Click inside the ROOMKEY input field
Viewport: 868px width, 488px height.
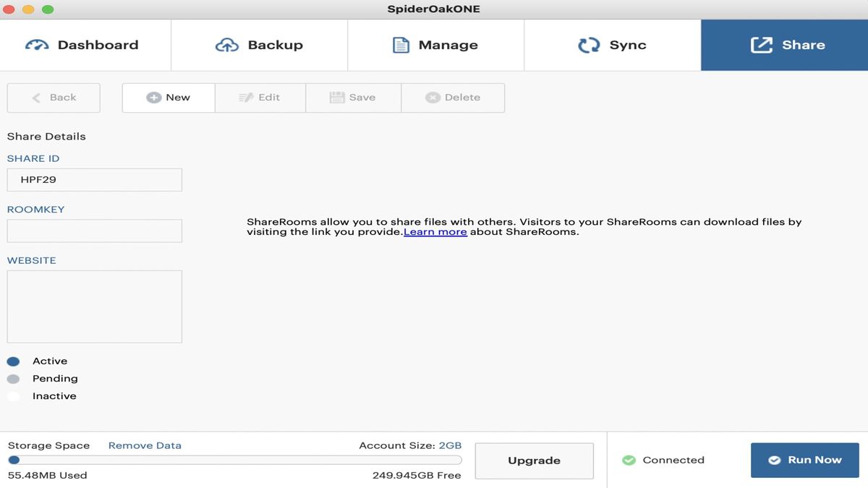point(94,231)
